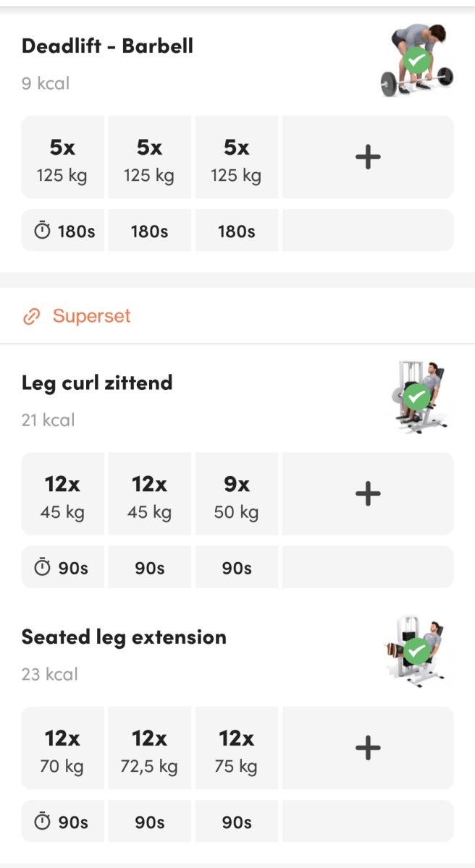Open the Seated leg extension rest timer icon
The image size is (475, 868).
click(x=43, y=822)
